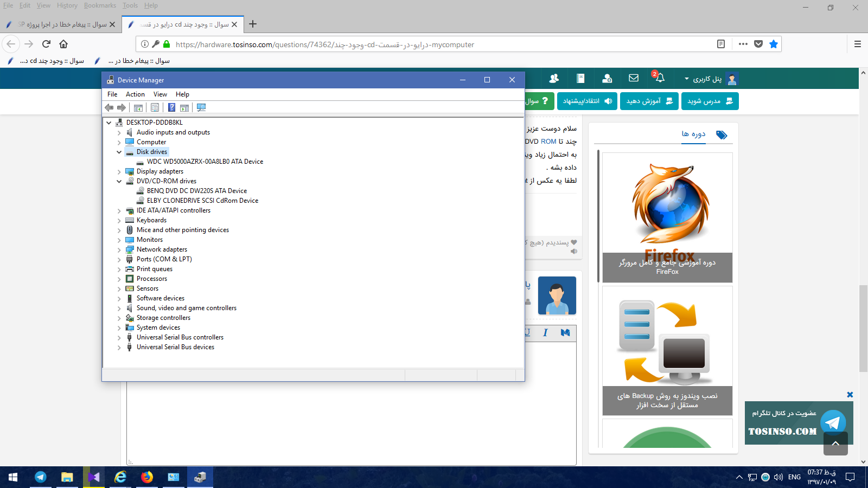Click Windows Start button
This screenshot has height=488, width=868.
[13, 477]
